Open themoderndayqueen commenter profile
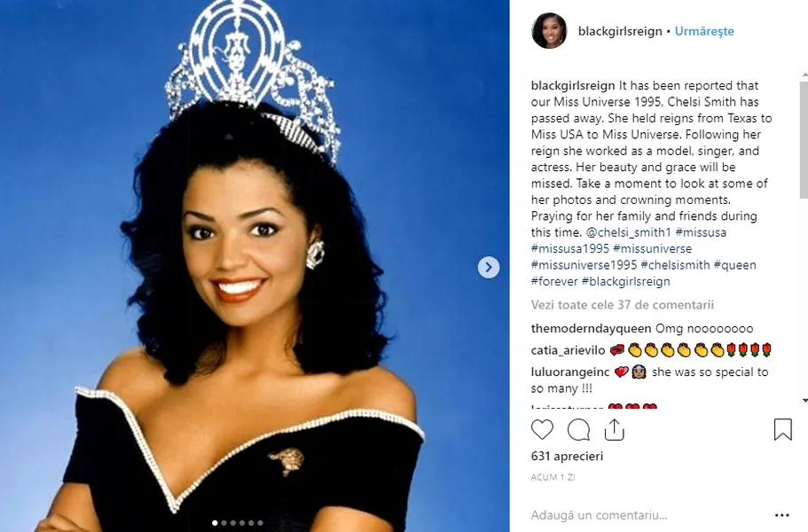Screen dimensions: 808x532 (x=591, y=329)
